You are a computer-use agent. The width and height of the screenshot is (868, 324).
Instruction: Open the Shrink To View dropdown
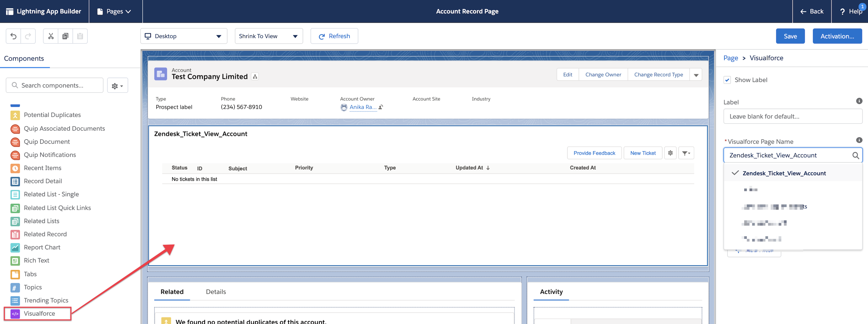[x=269, y=36]
